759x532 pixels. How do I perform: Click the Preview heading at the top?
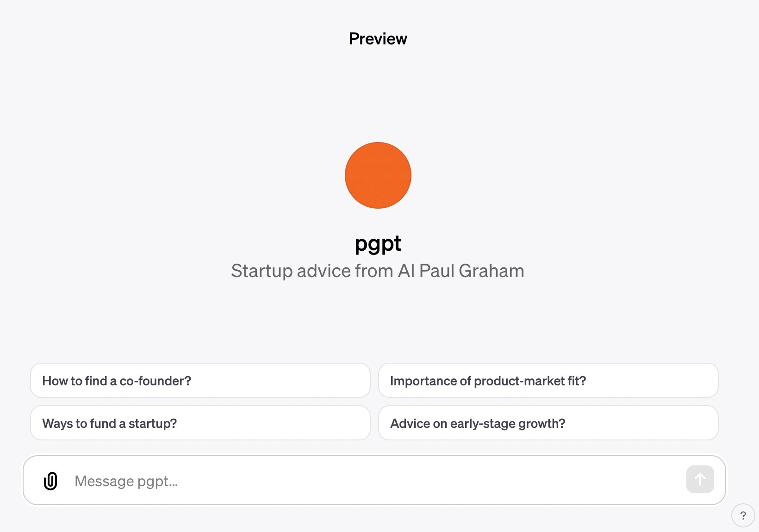(378, 38)
